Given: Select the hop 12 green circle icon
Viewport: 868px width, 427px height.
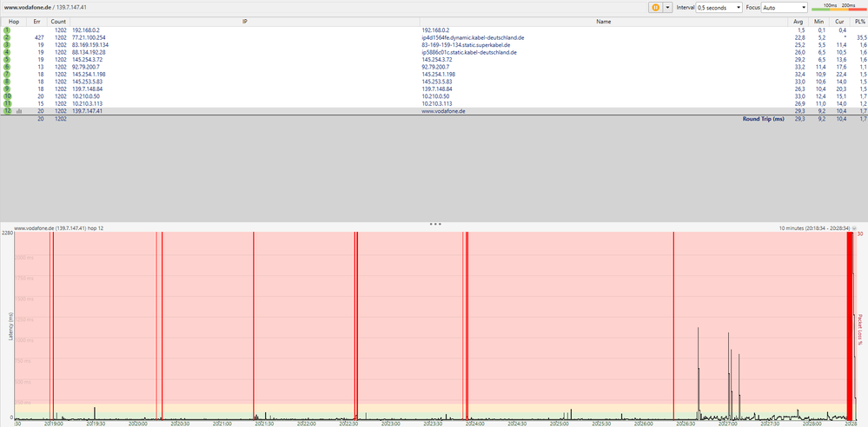Looking at the screenshot, I should pos(7,110).
